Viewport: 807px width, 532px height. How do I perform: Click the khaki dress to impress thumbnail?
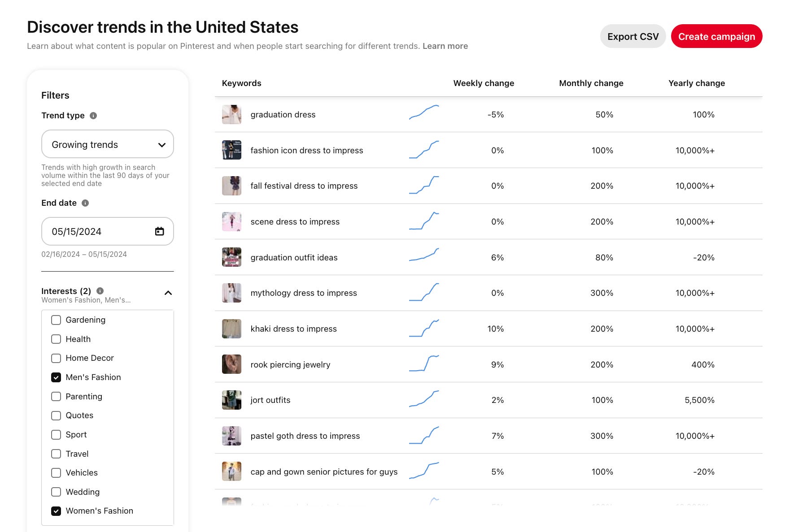coord(231,329)
